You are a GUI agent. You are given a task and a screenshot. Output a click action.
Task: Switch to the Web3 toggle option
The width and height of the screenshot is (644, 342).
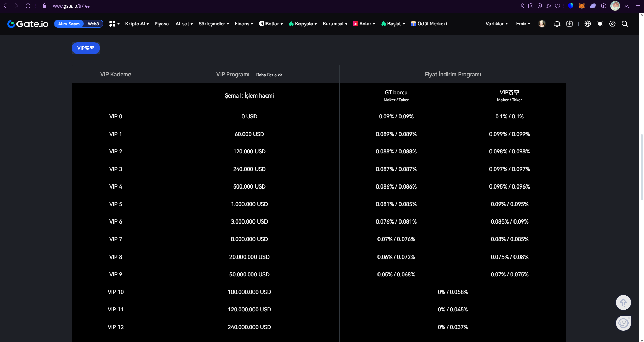pyautogui.click(x=93, y=24)
